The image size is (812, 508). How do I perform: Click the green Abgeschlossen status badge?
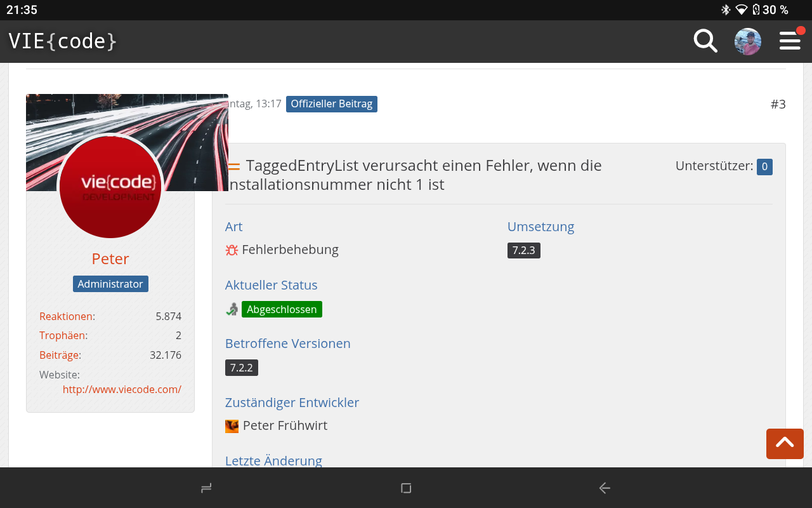[x=282, y=309]
